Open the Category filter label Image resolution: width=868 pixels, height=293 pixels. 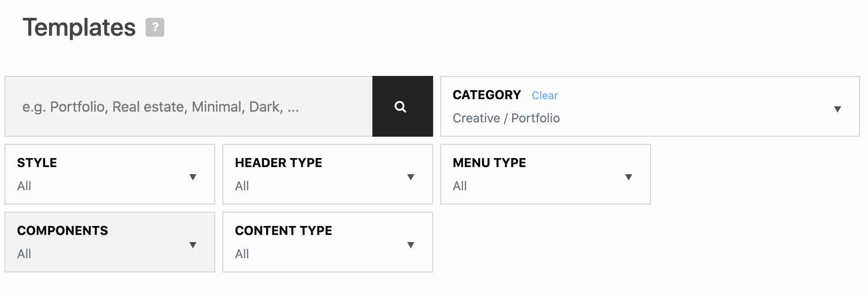487,95
